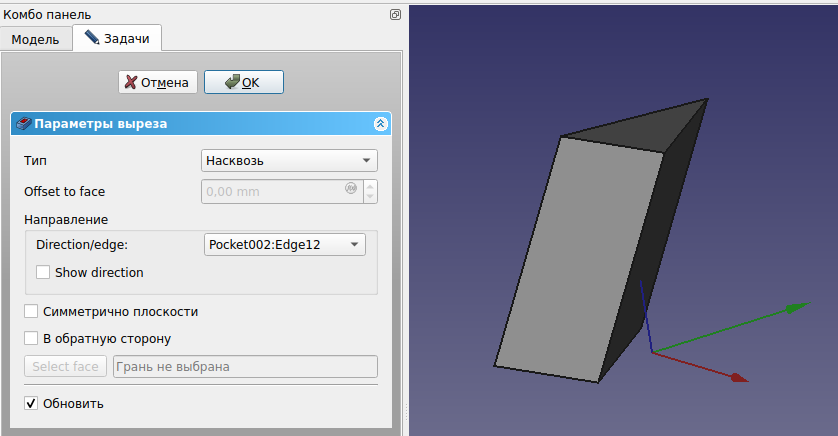Click the Комбо панель title text
838x436 pixels.
pos(47,14)
